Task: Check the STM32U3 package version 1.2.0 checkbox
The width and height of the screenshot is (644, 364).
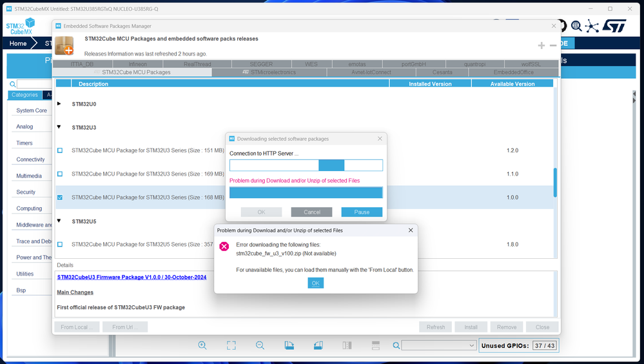Action: [x=60, y=150]
